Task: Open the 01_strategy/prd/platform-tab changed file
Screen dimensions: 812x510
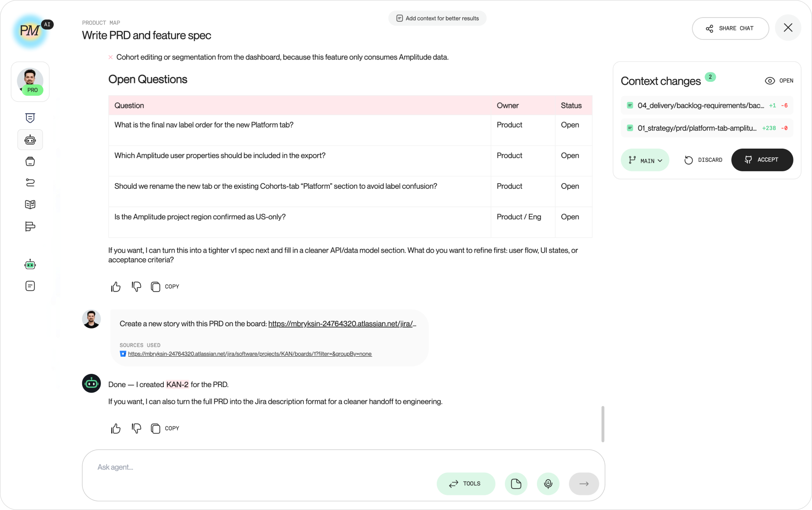Action: [707, 128]
